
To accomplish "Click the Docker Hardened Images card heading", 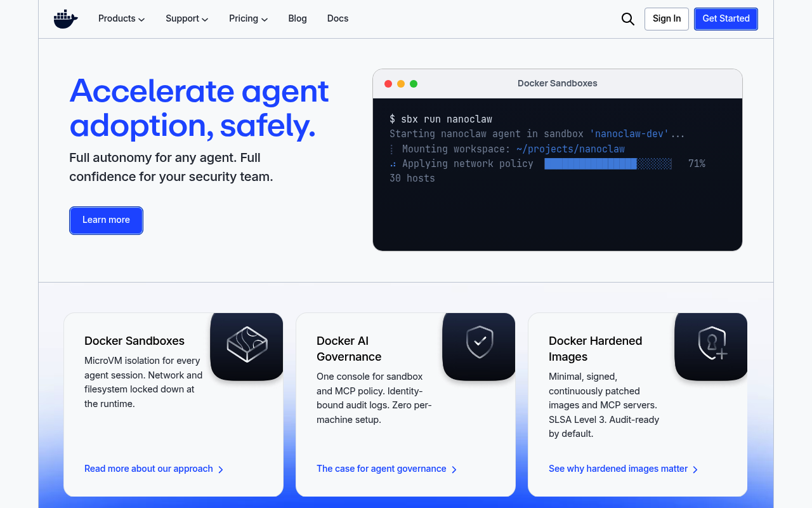I will tap(595, 349).
